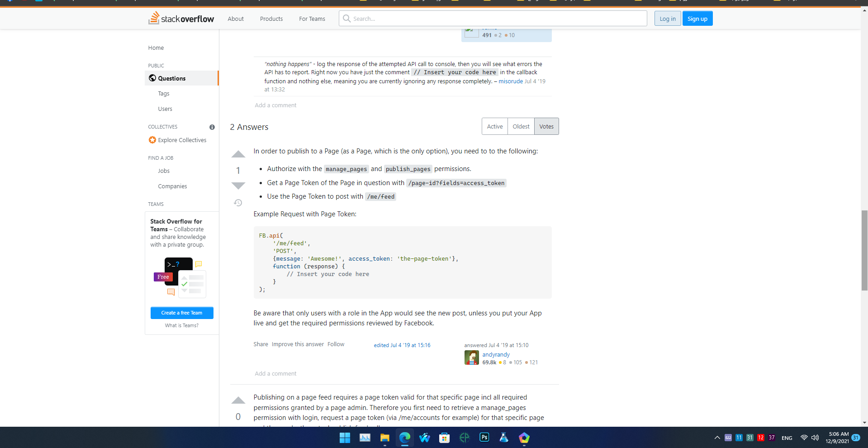Viewport: 868px width, 448px height.
Task: Open the About menu item
Action: (x=236, y=19)
